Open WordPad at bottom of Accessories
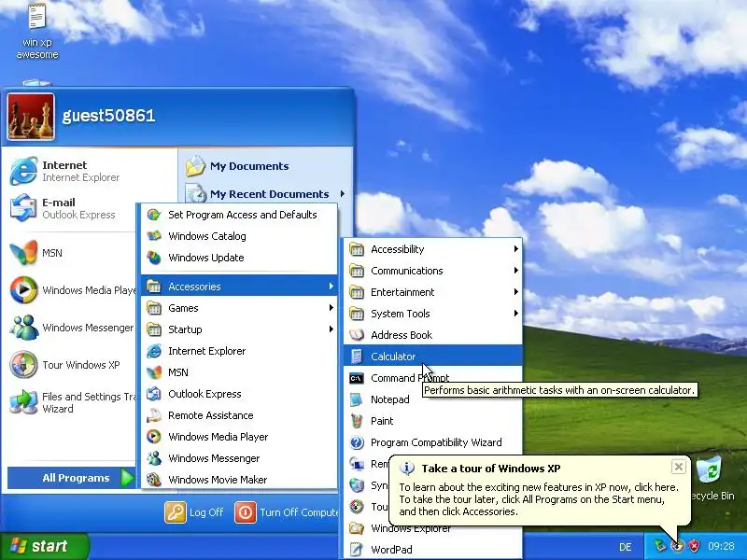The width and height of the screenshot is (747, 560). [432, 549]
